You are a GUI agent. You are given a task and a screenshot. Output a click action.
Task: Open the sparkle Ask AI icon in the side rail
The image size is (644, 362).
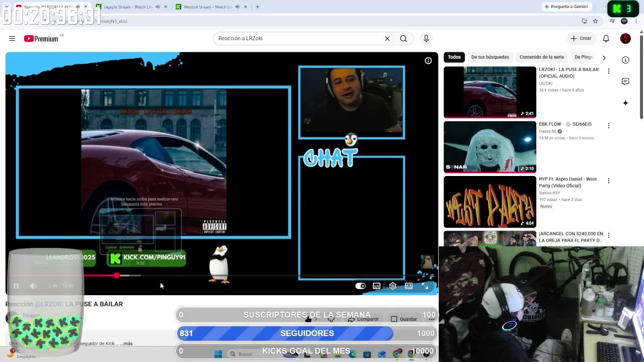click(x=625, y=103)
